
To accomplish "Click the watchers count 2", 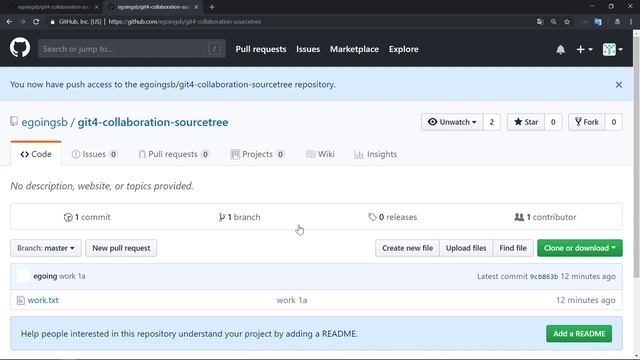I will pyautogui.click(x=492, y=122).
